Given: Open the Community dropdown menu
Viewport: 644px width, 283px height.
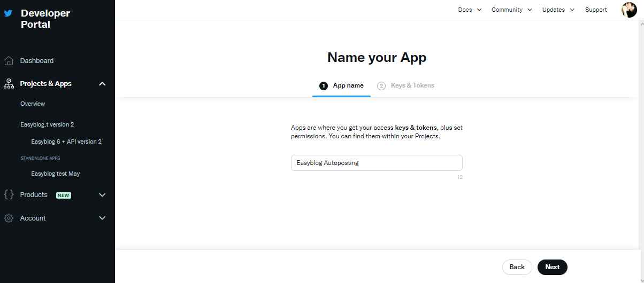Looking at the screenshot, I should [x=512, y=10].
